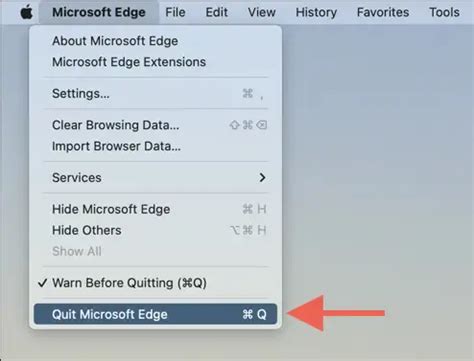This screenshot has height=361, width=474.
Task: Open Settings… from the menu
Action: (155, 93)
